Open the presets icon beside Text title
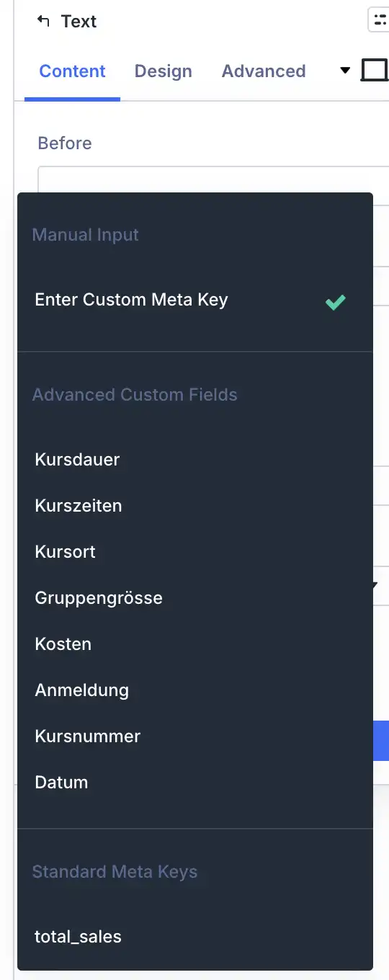The width and height of the screenshot is (389, 980). click(379, 20)
